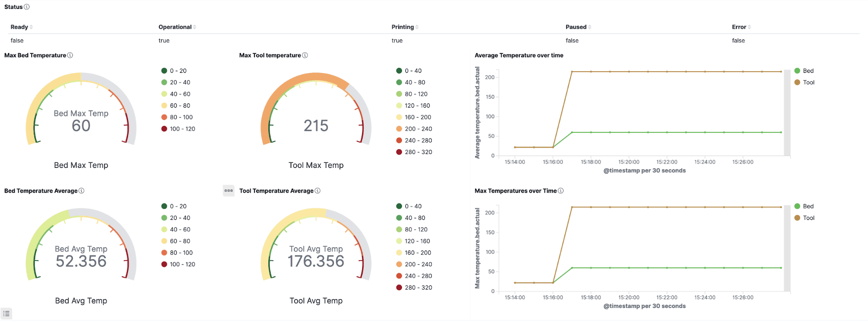Toggle the legend list icon at bottom-left
868x321 pixels.
point(7,314)
